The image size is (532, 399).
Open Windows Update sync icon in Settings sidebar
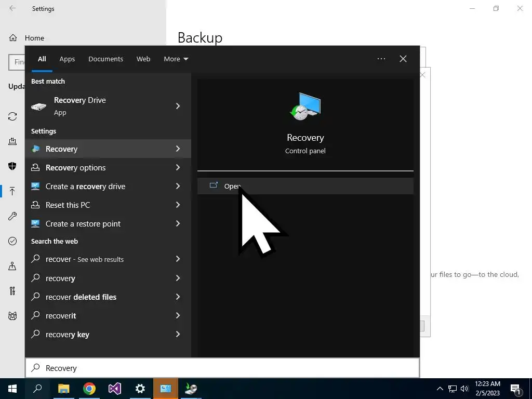(12, 116)
